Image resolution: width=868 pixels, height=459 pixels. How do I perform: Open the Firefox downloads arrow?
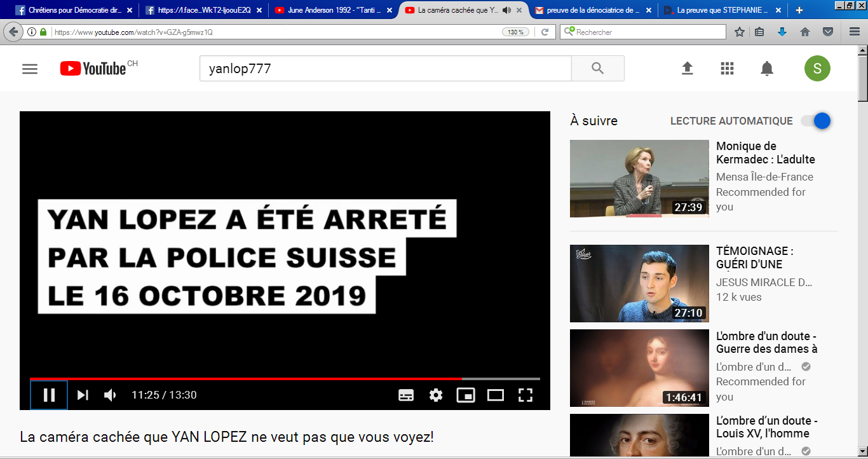click(x=782, y=32)
